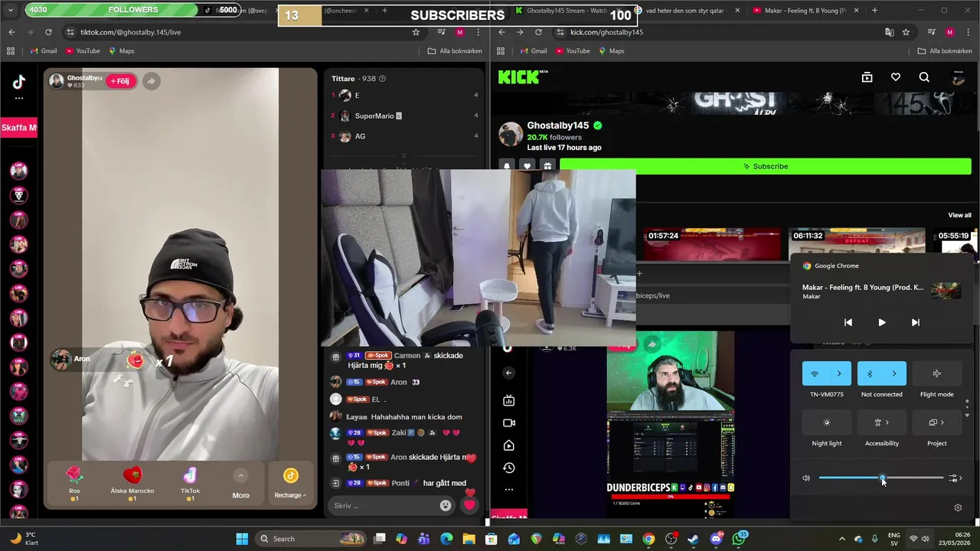Open Kick browse icon in header
Viewport: 980px width, 551px height.
[867, 77]
